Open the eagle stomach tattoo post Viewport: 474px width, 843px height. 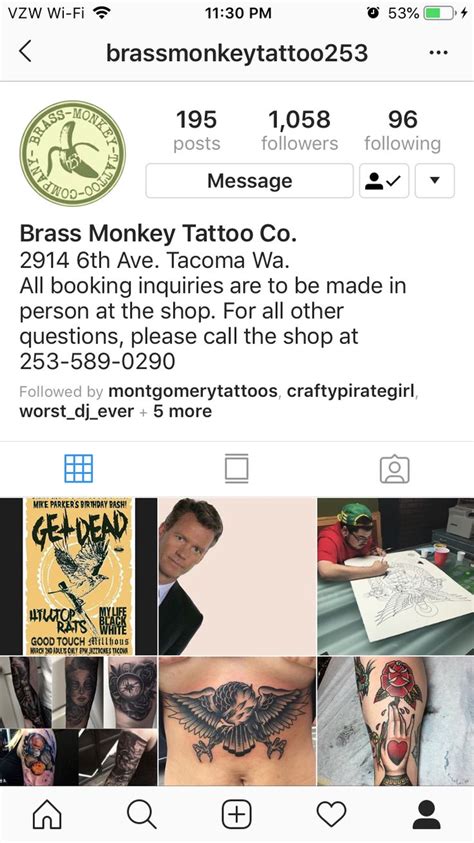click(x=237, y=721)
